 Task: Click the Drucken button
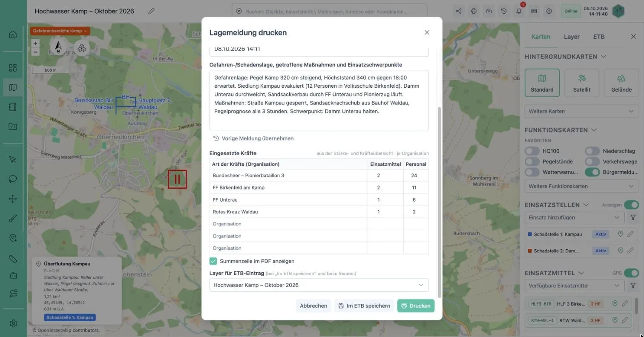tap(416, 305)
